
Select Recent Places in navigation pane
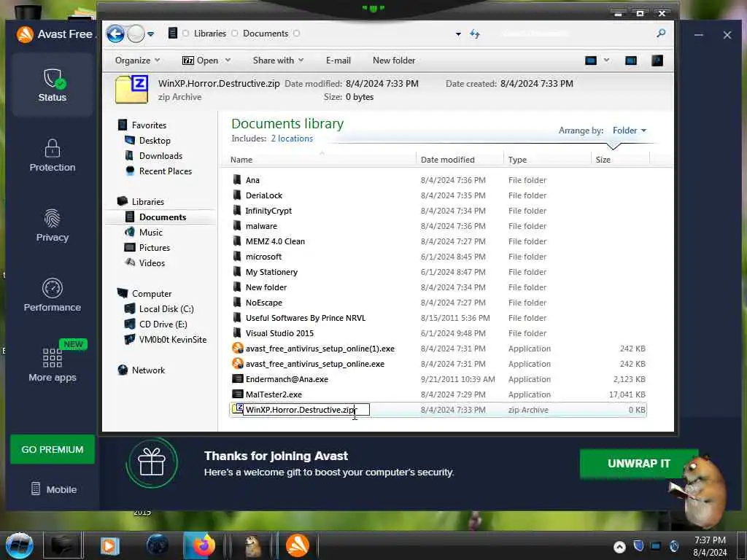click(x=166, y=171)
